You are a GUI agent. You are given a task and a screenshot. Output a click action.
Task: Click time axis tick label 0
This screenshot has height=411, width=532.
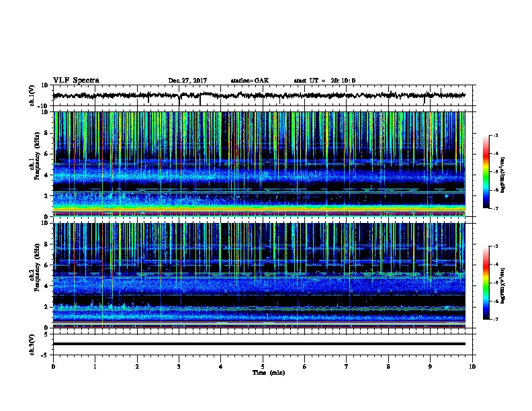(x=53, y=366)
